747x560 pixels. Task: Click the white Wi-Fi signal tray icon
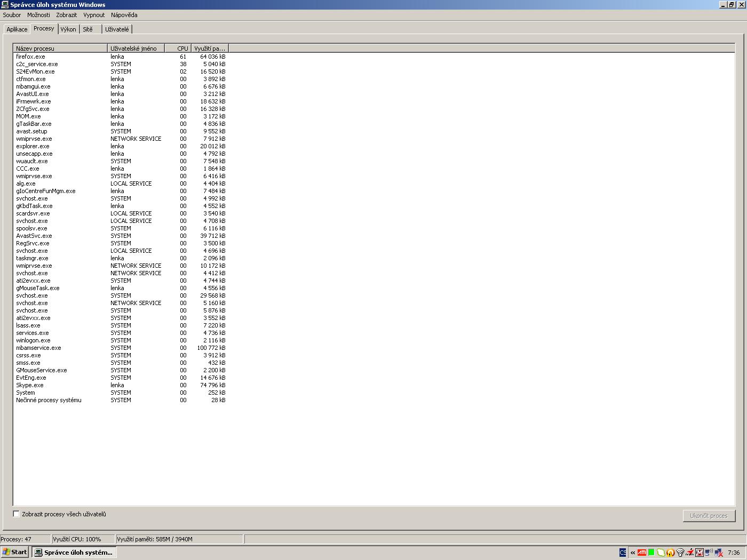coord(680,553)
